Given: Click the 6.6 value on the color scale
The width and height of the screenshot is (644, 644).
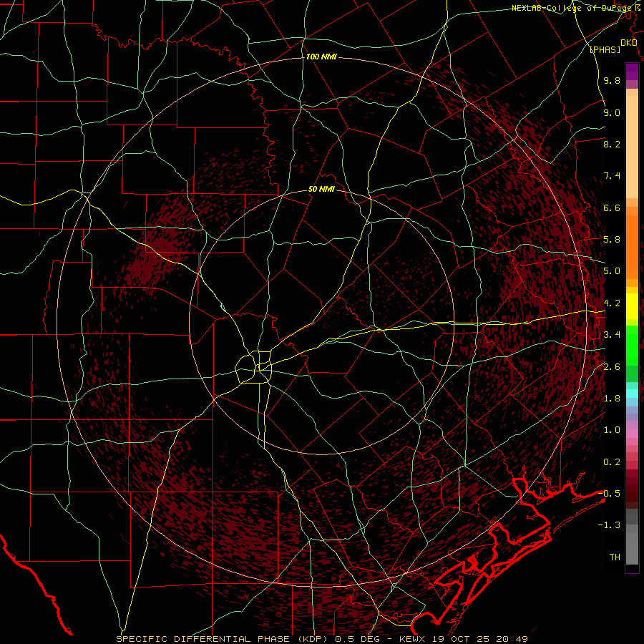Looking at the screenshot, I should [612, 208].
